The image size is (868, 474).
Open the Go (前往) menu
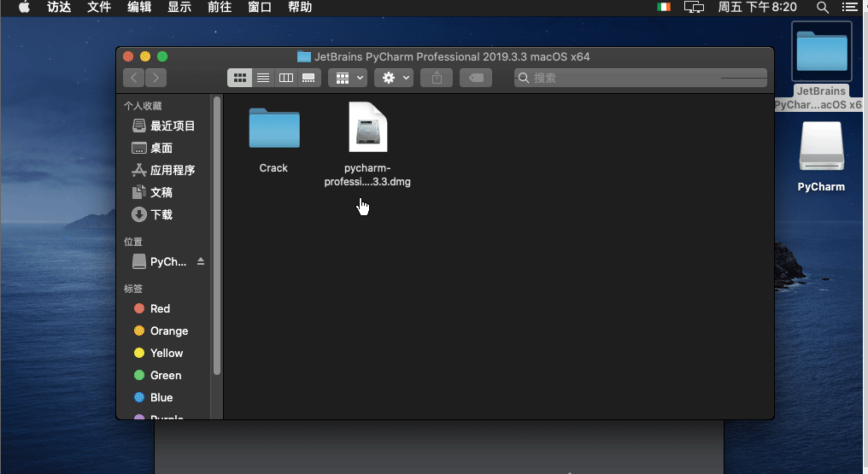pyautogui.click(x=220, y=7)
